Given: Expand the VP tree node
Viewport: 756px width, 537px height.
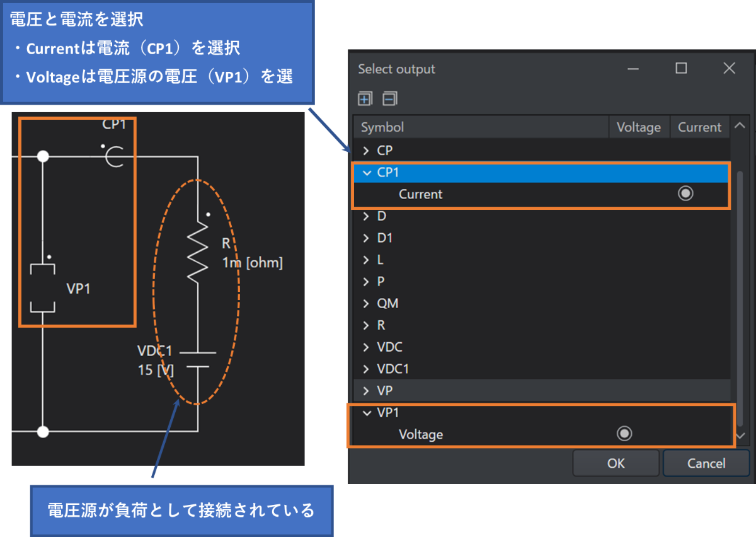Looking at the screenshot, I should pos(366,391).
